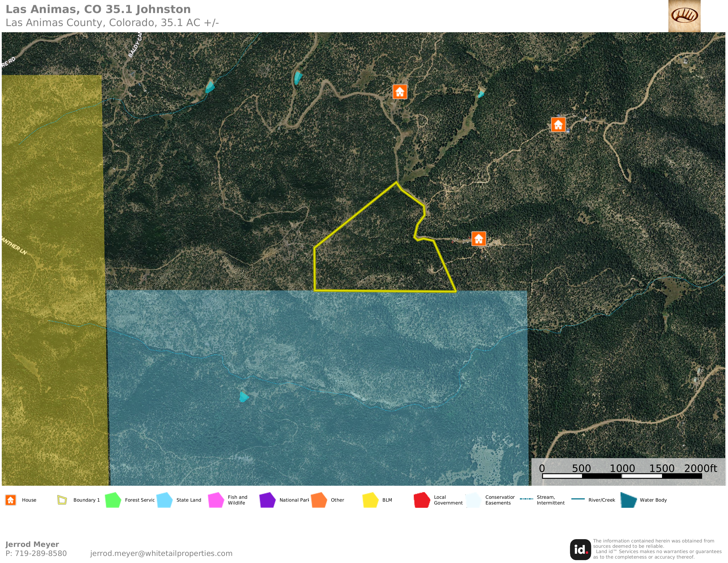
Task: Click the purple National Park swatch
Action: pos(267,500)
